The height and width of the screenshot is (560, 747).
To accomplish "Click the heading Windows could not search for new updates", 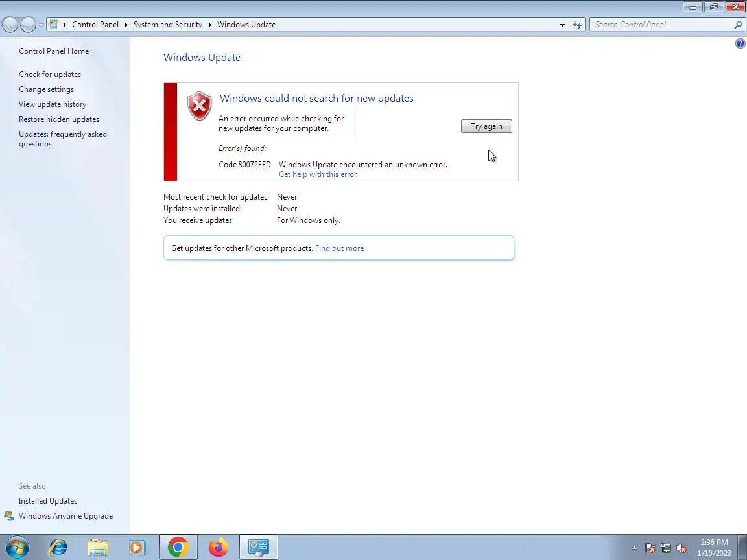I will (x=316, y=98).
